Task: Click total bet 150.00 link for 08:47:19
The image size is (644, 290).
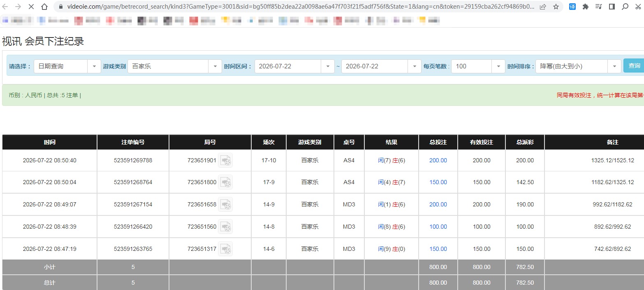Action: tap(438, 249)
